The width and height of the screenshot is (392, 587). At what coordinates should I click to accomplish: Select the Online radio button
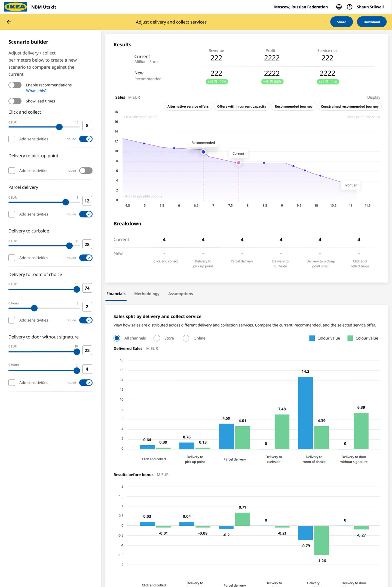(x=186, y=338)
